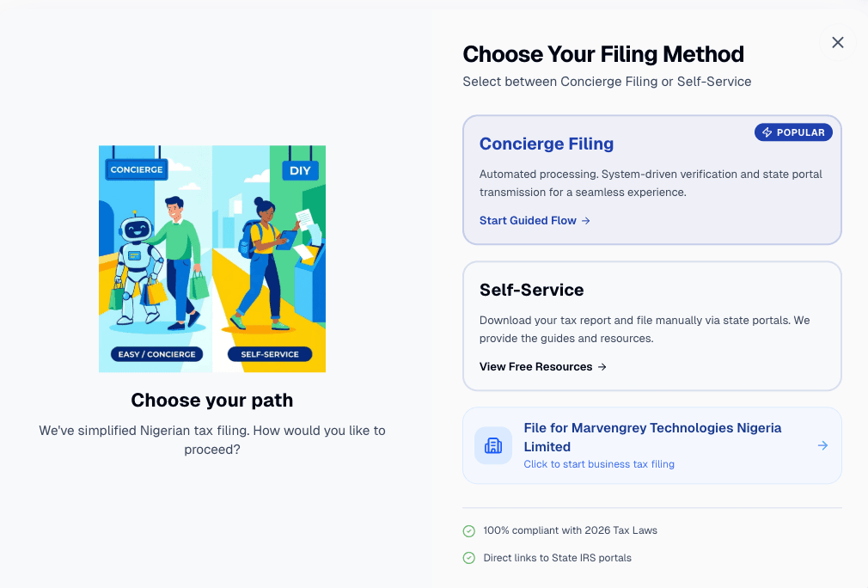Click the lightning bolt icon in the Popular badge
Image resolution: width=868 pixels, height=588 pixels.
click(767, 132)
